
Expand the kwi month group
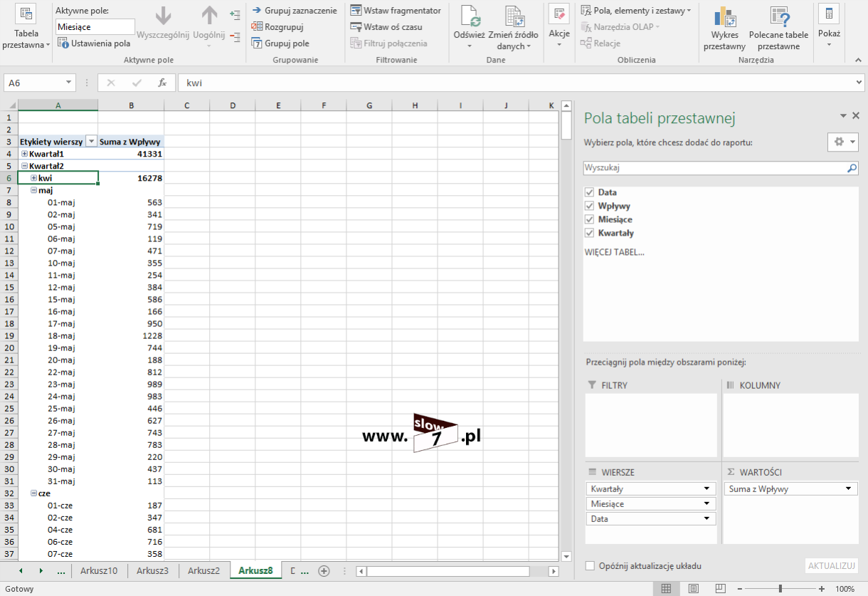pos(33,178)
